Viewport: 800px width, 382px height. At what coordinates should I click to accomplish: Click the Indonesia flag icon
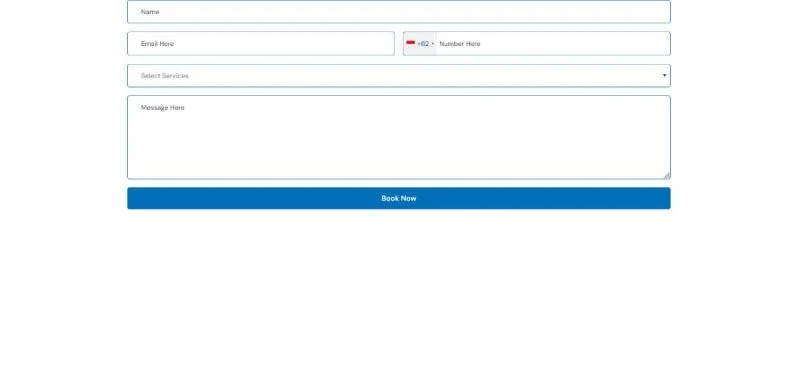410,43
